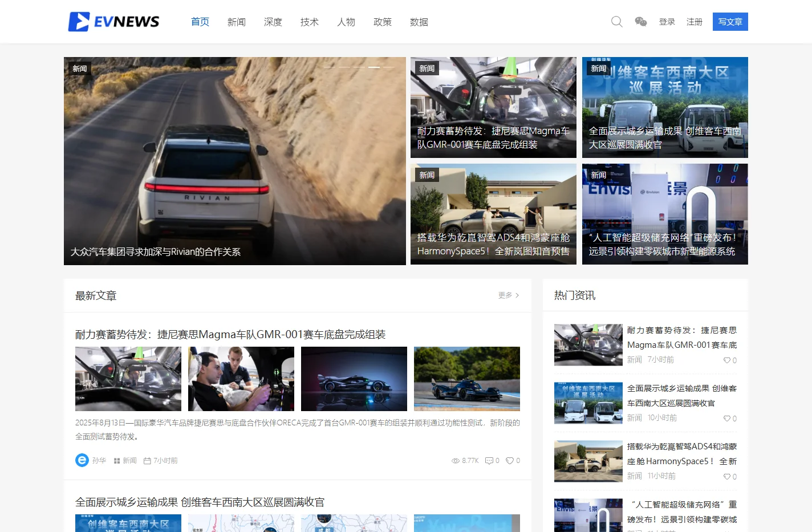This screenshot has height=532, width=812.
Task: Open 深度 navigation tab
Action: pos(273,22)
